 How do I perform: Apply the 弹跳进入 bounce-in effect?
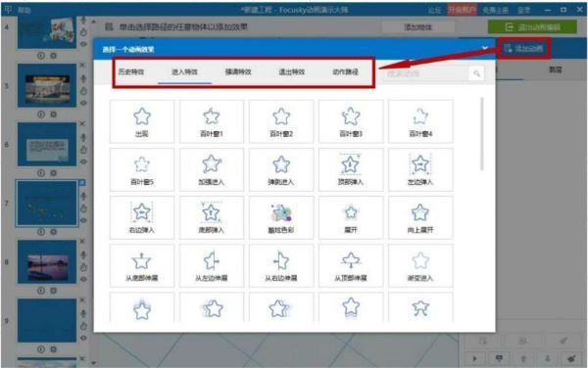281,169
